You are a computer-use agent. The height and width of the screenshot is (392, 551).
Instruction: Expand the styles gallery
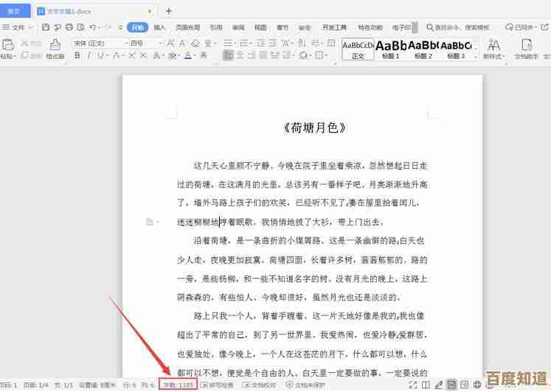pos(476,56)
